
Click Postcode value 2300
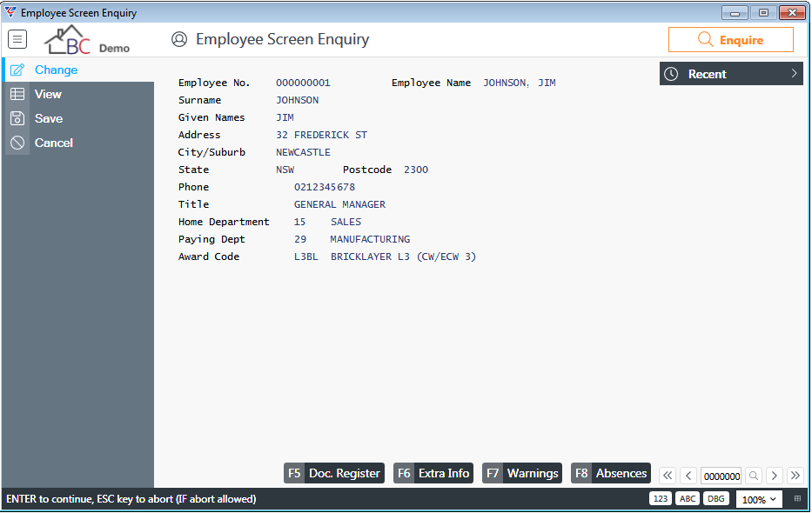pyautogui.click(x=416, y=170)
